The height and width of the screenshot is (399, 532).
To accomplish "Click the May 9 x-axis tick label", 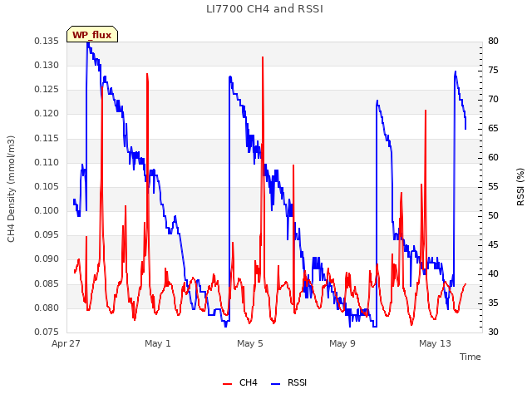I will coord(342,343).
